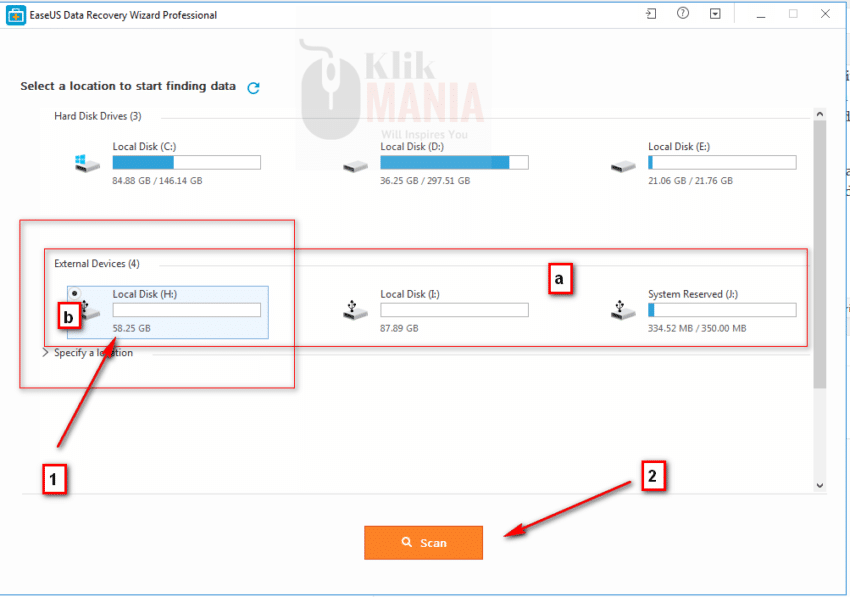
Task: Click the Select a location heading text
Action: tap(128, 86)
